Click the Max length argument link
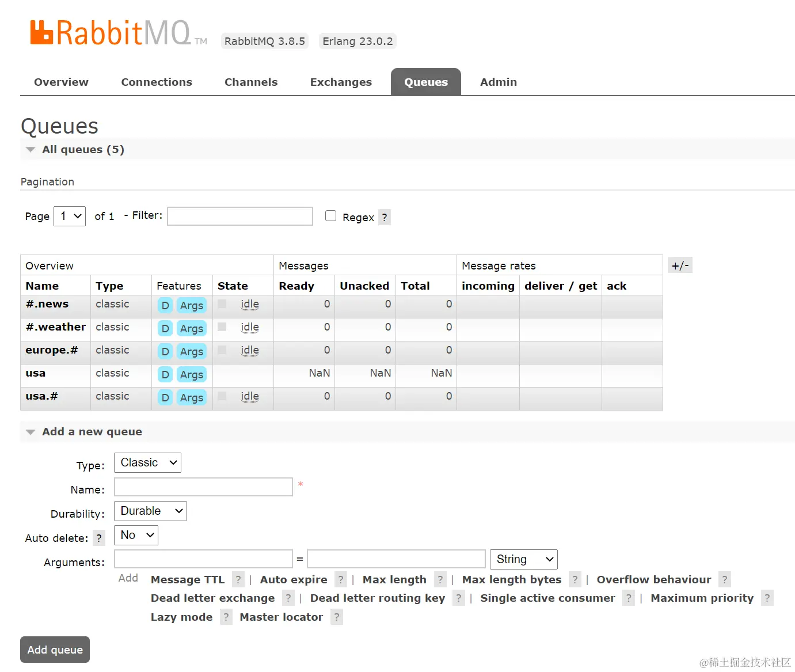This screenshot has height=672, width=795. [x=394, y=579]
